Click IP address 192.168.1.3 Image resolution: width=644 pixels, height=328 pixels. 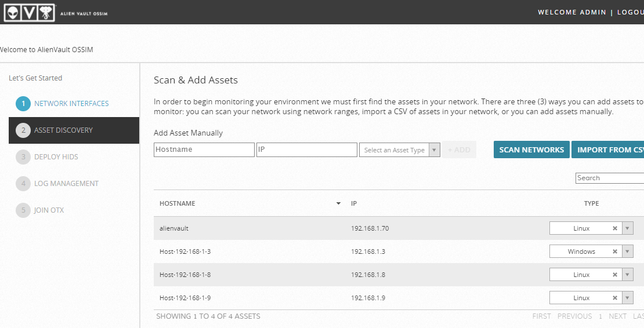click(368, 252)
